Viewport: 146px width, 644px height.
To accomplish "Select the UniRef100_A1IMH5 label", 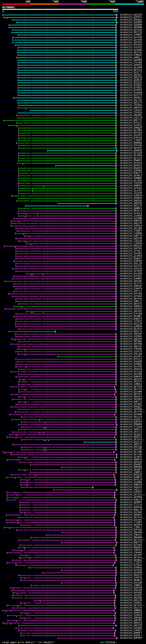I will [x=131, y=67].
